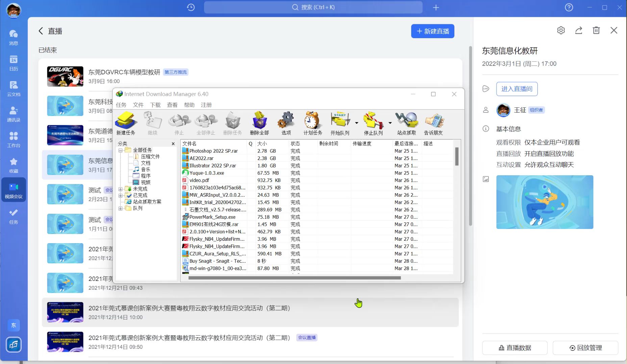Click the 新建直播 button
This screenshot has height=364, width=627.
433,31
